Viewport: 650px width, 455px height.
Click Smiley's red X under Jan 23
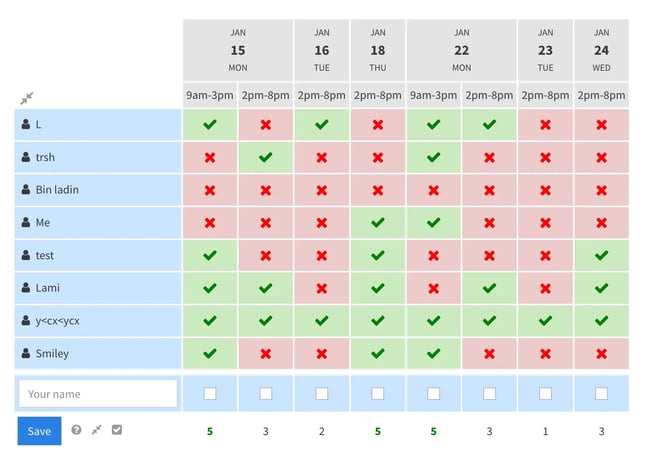(x=545, y=353)
